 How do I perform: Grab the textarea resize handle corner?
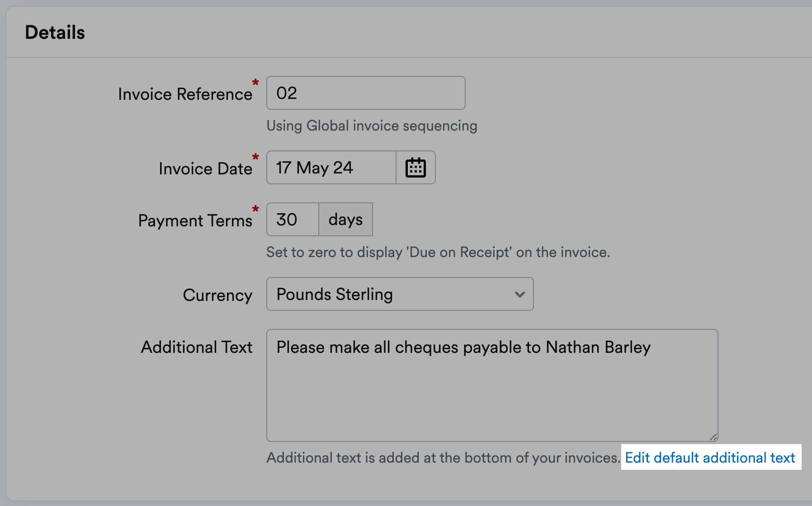click(713, 437)
